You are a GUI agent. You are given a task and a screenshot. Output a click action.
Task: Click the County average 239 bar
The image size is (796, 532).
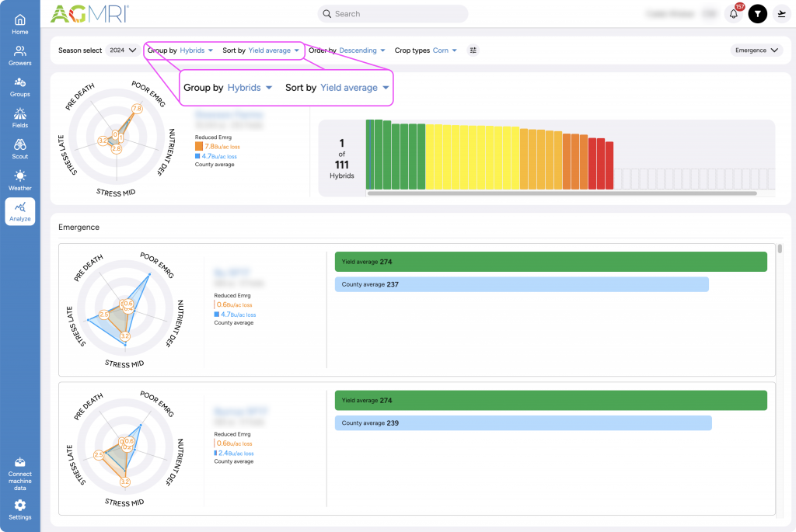[523, 423]
